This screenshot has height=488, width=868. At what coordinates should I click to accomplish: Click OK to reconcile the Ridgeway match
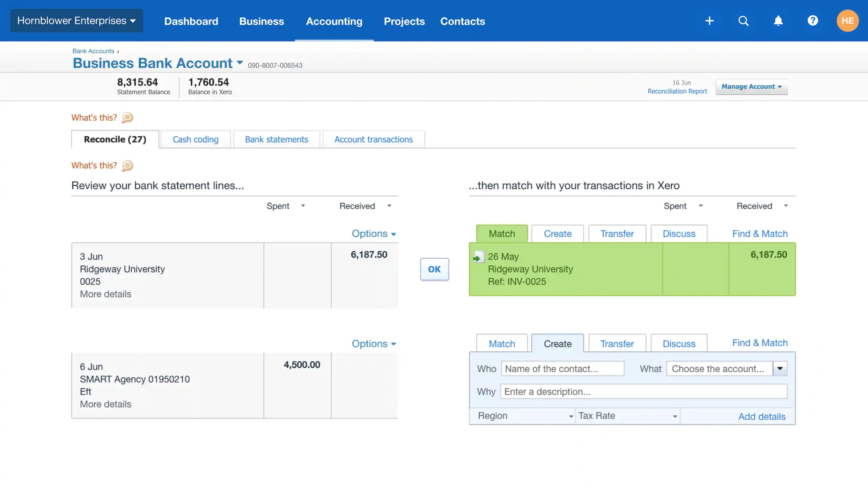(434, 269)
